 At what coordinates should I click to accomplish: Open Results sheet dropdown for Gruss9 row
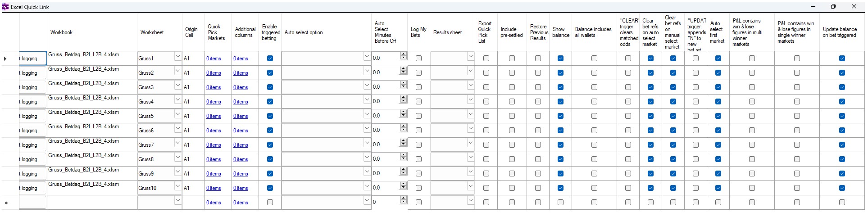(x=470, y=173)
